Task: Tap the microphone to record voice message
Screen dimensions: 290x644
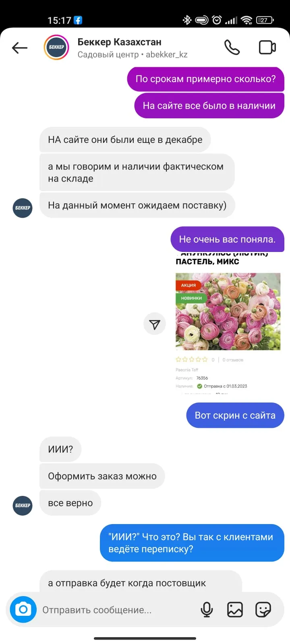Action: pyautogui.click(x=207, y=610)
